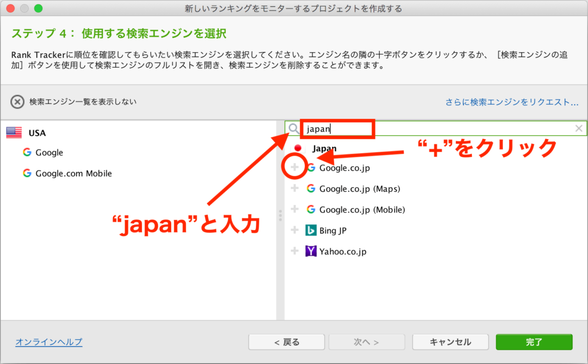Click the vertical splitter handle between panes
Viewport: 588px width, 364px height.
coord(280,215)
